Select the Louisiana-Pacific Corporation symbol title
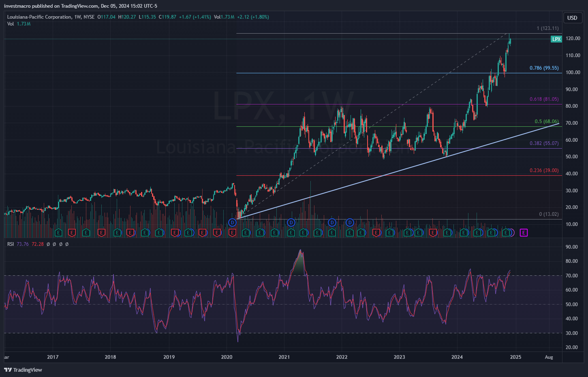The height and width of the screenshot is (377, 588). tap(39, 17)
